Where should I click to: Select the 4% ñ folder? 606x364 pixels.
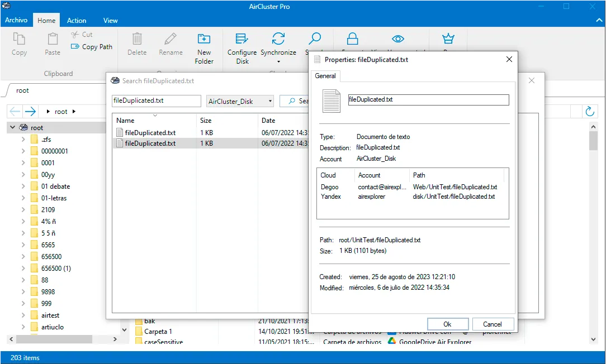click(x=48, y=222)
